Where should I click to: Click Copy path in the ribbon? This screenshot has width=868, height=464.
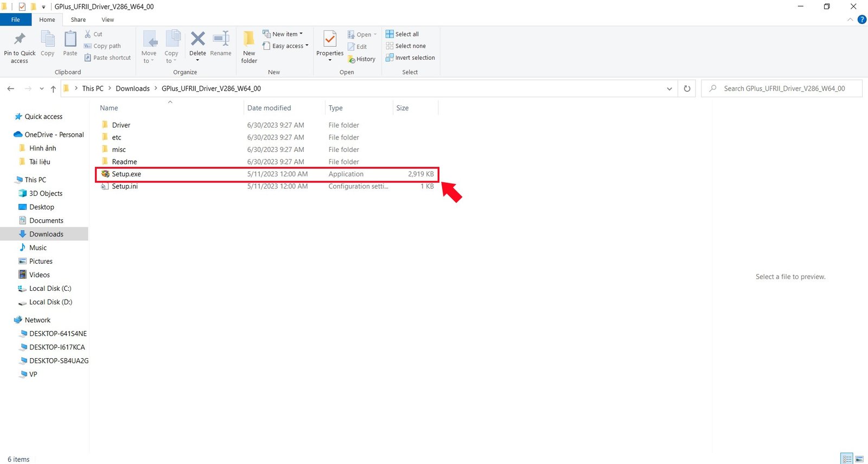(102, 46)
